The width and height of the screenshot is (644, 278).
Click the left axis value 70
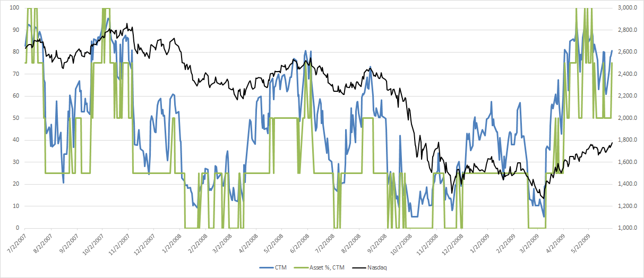click(16, 74)
